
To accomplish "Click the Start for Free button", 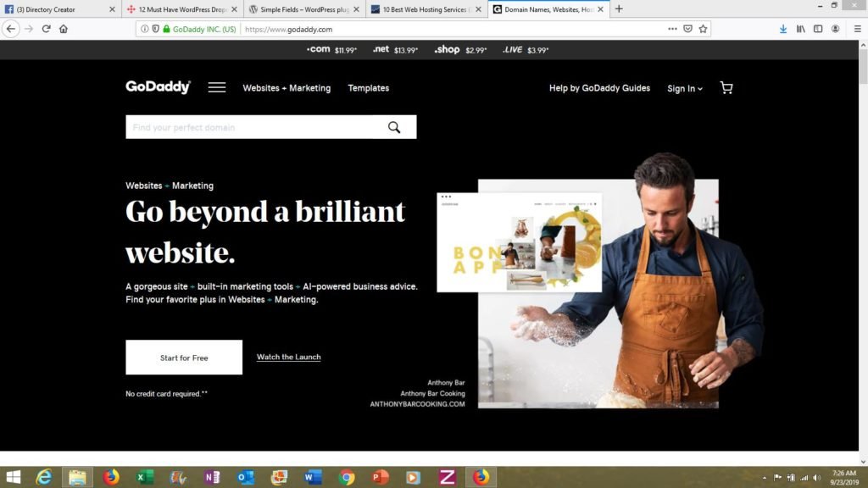I will 184,358.
